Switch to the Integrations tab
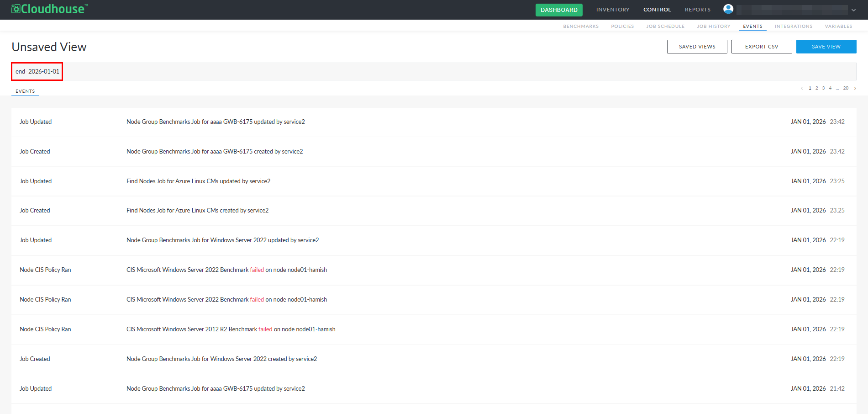 tap(793, 27)
